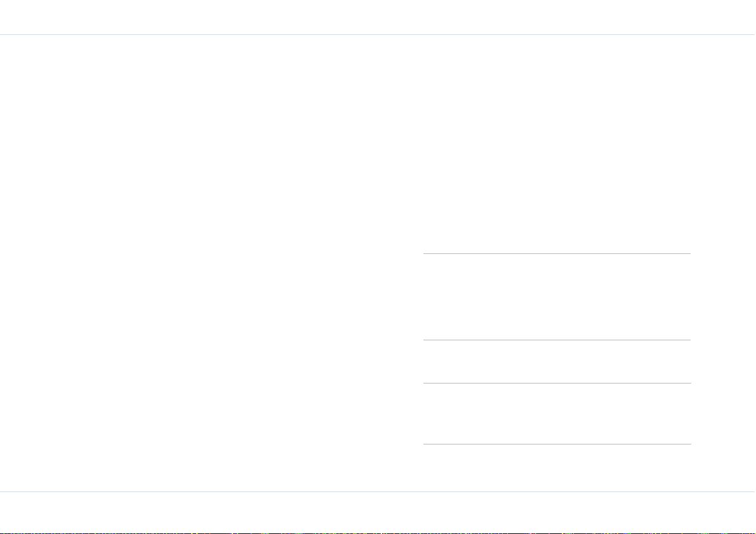This screenshot has width=756, height=534.
Task: Click the last gray divider in the right column
Action: click(x=557, y=444)
